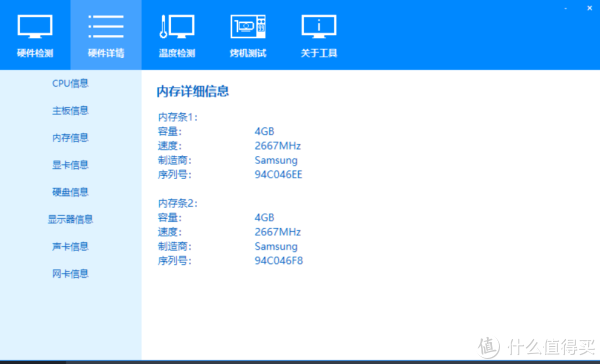Show CPU信息 in the sidebar
The image size is (600, 364).
(x=70, y=83)
